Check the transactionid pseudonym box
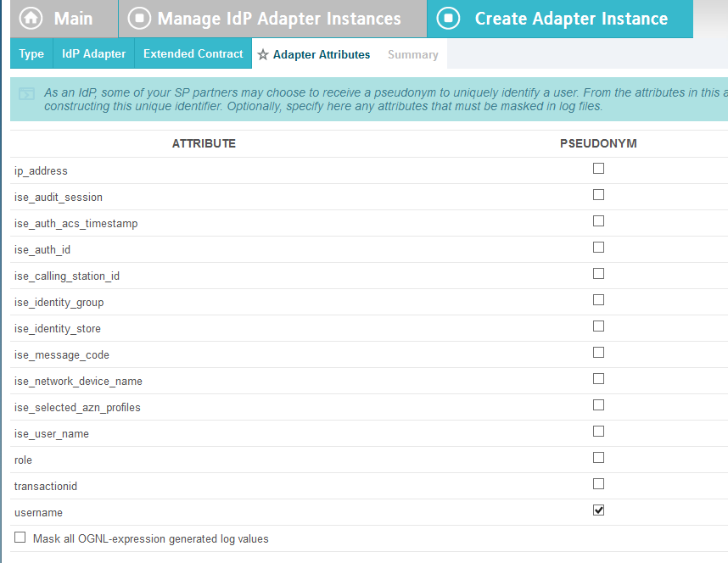The image size is (728, 563). [x=598, y=484]
